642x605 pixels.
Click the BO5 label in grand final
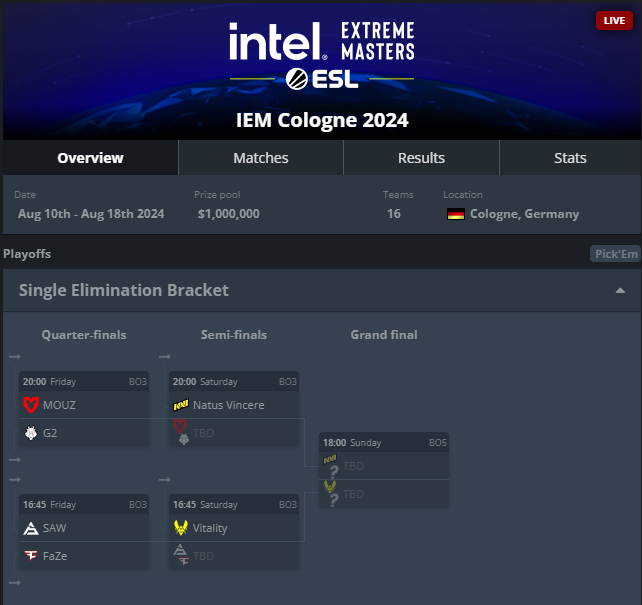[438, 443]
